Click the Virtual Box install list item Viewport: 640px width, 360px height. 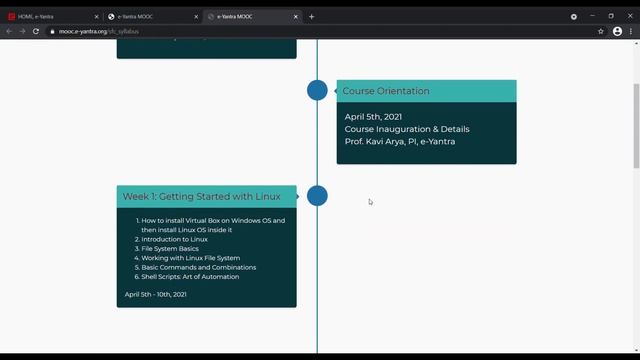[x=213, y=225]
